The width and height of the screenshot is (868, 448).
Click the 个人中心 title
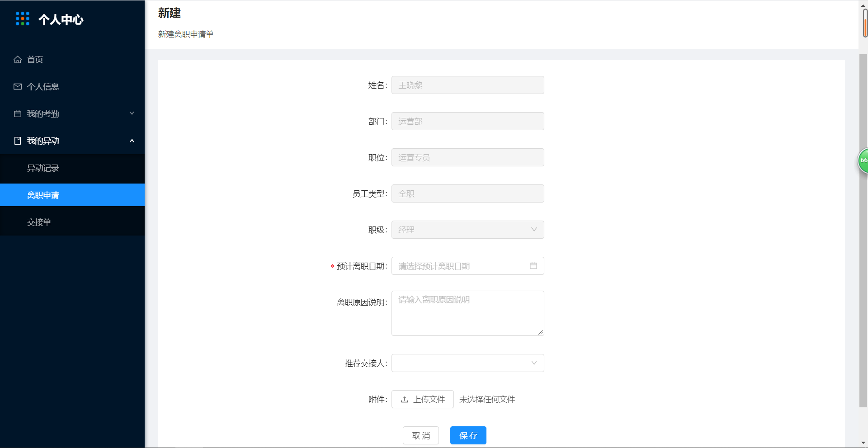[x=61, y=19]
